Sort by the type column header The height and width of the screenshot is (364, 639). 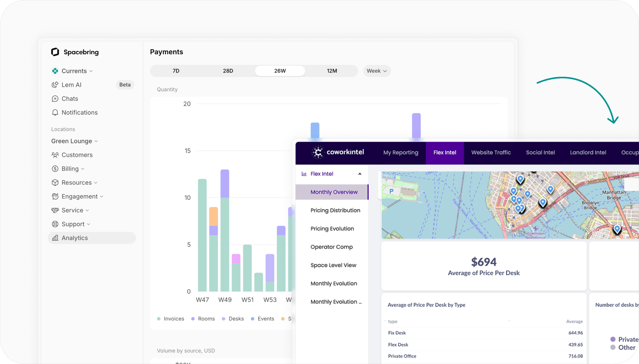[x=393, y=321]
